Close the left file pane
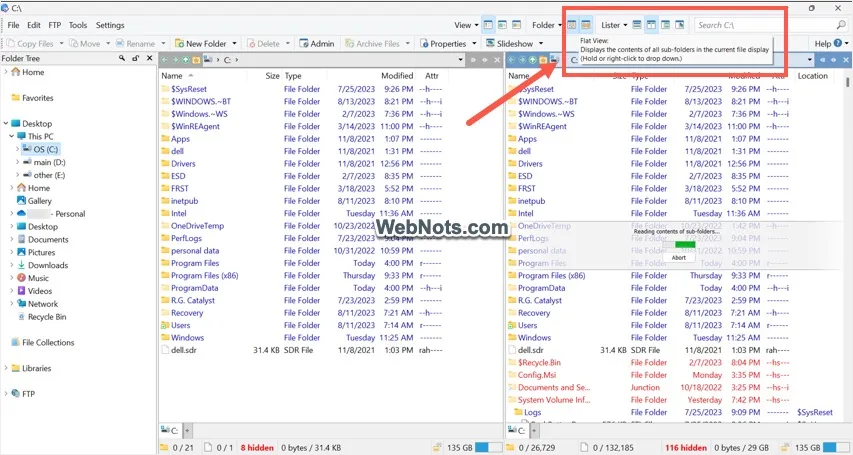This screenshot has width=853, height=455. pyautogui.click(x=497, y=60)
